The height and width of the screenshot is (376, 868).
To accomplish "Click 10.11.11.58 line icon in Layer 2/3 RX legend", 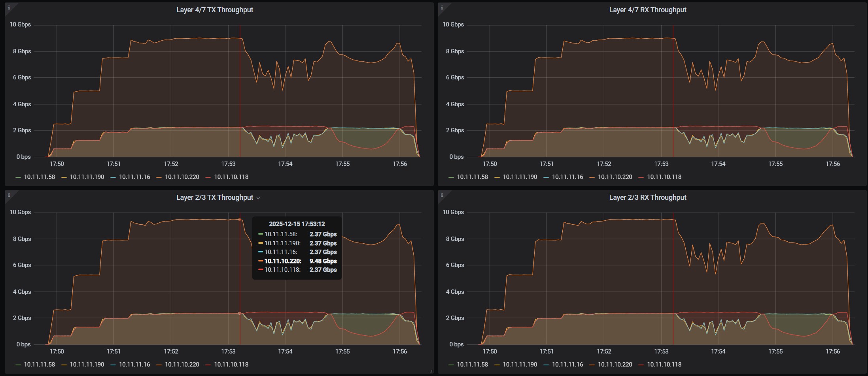I will click(x=452, y=365).
